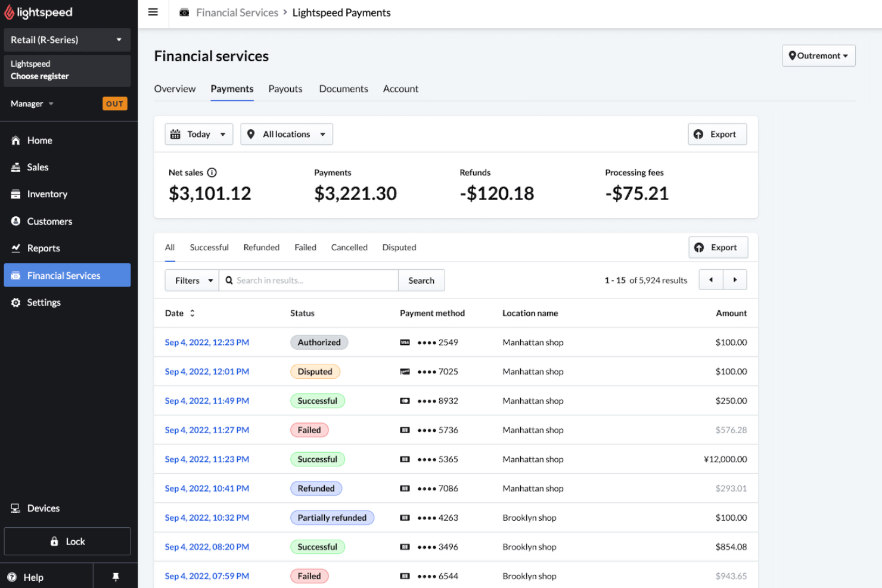Open the Home section in sidebar
The height and width of the screenshot is (588, 882).
39,140
